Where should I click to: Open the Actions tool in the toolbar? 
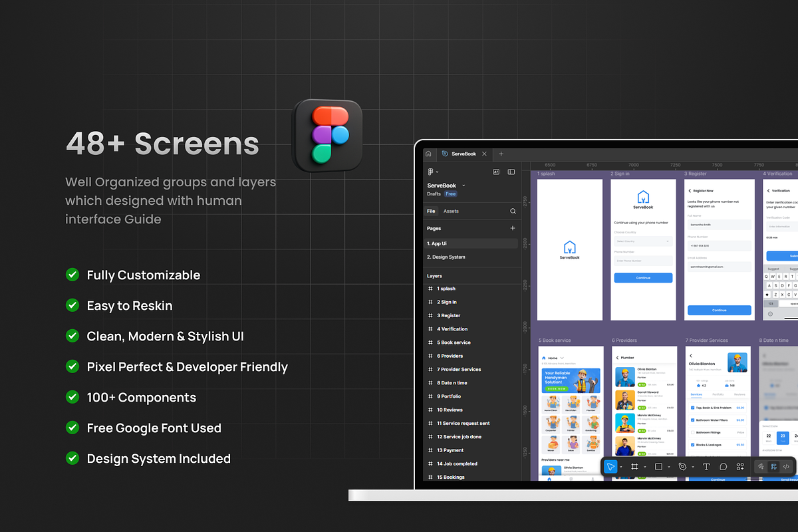(740, 467)
